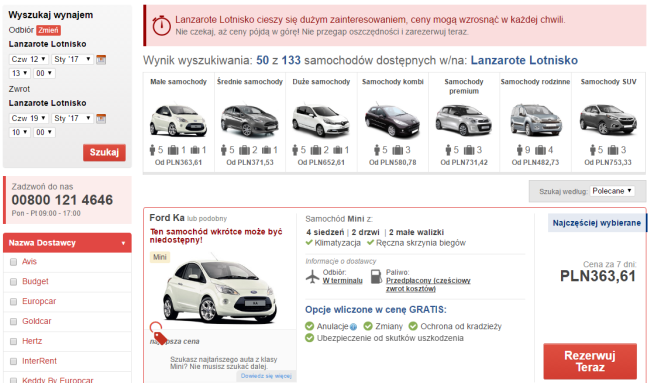Click the Zmień pick-up location button
Image resolution: width=650 pixels, height=383 pixels.
click(x=49, y=30)
